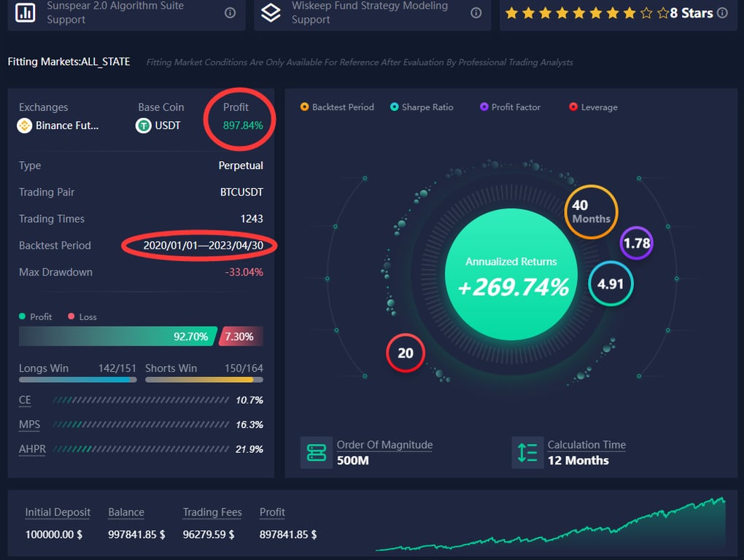Click the underlined MPS metric label

pyautogui.click(x=29, y=424)
